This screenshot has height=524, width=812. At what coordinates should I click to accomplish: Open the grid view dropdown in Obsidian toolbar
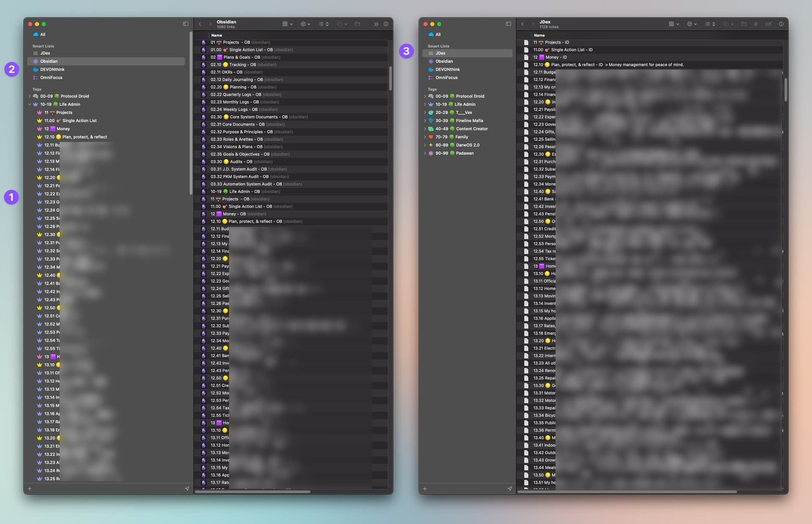pos(287,24)
